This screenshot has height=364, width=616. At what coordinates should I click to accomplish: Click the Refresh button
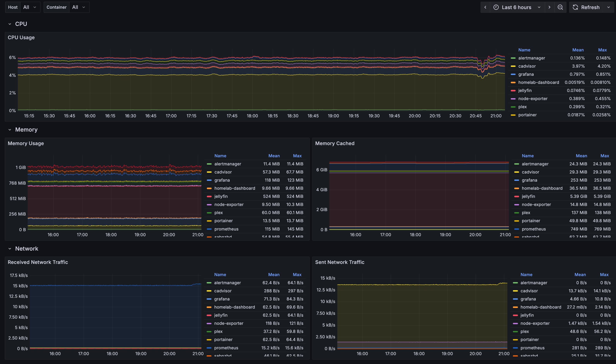[590, 7]
